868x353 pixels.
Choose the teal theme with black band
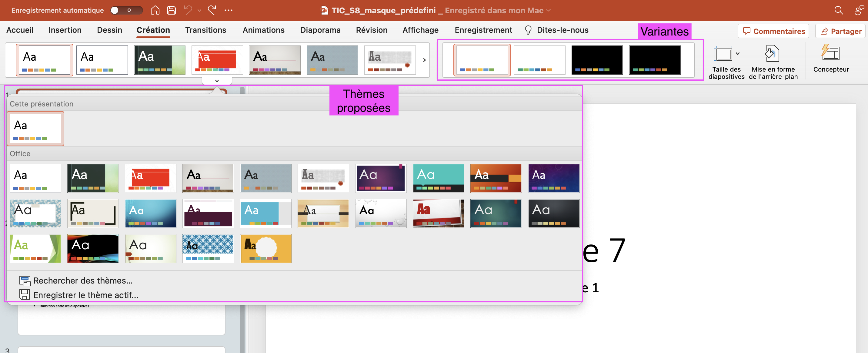pyautogui.click(x=438, y=178)
